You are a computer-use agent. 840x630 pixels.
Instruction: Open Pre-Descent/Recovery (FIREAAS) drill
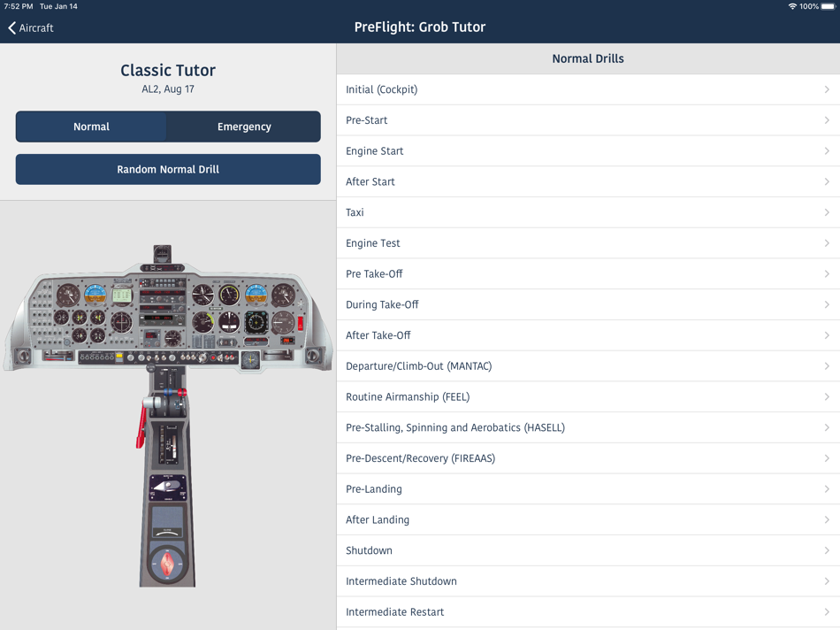coord(588,458)
